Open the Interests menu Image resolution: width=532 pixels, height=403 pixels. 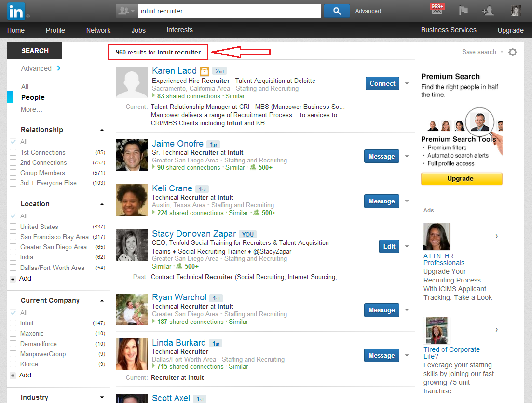click(x=179, y=30)
